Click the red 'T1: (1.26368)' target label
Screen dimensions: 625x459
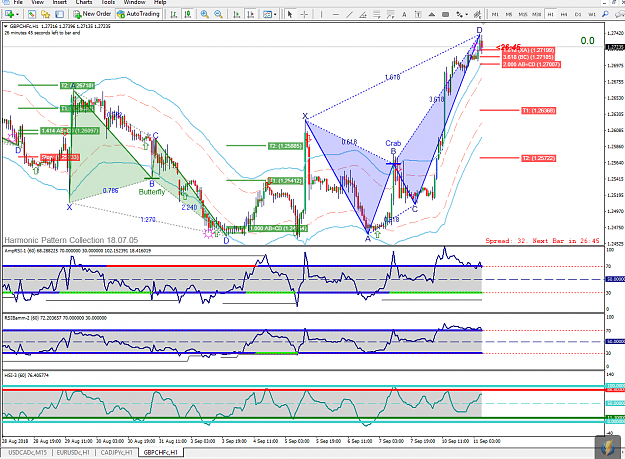(539, 110)
